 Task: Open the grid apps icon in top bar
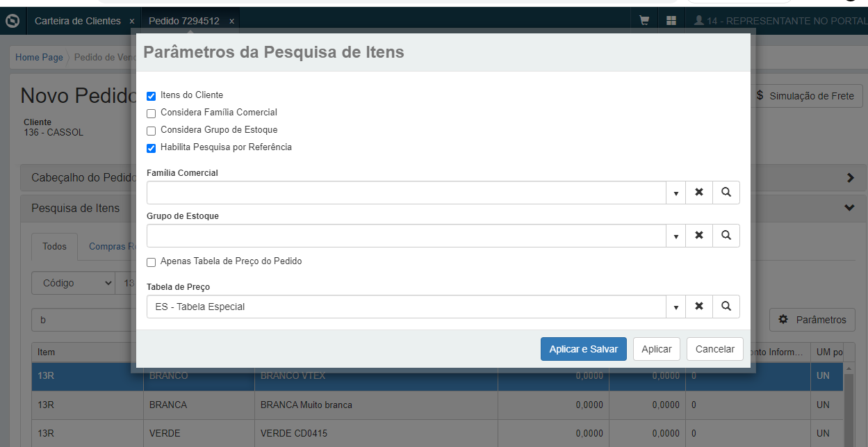coord(671,21)
